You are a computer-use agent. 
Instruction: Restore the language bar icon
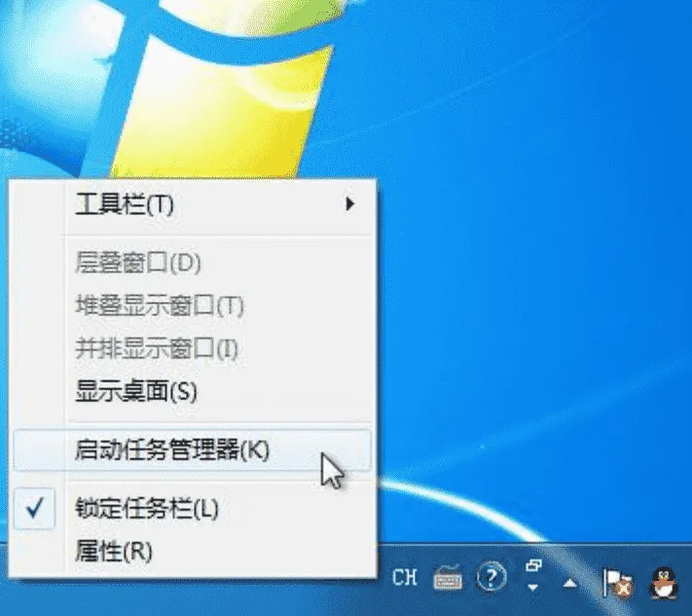533,565
